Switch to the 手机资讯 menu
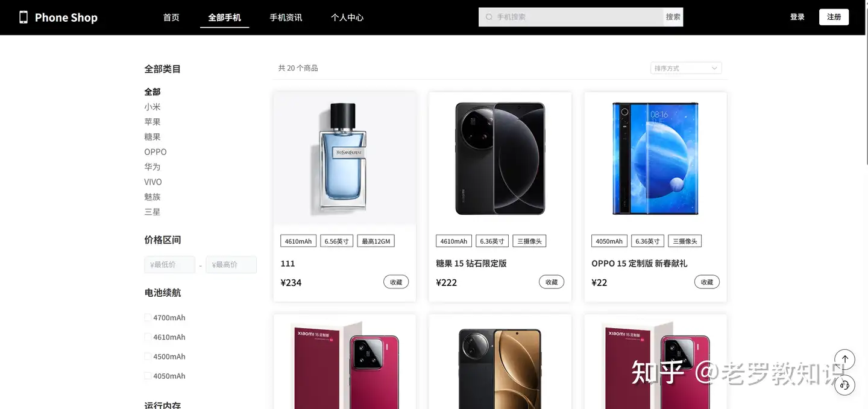Screen dimensions: 868x409 click(x=286, y=17)
